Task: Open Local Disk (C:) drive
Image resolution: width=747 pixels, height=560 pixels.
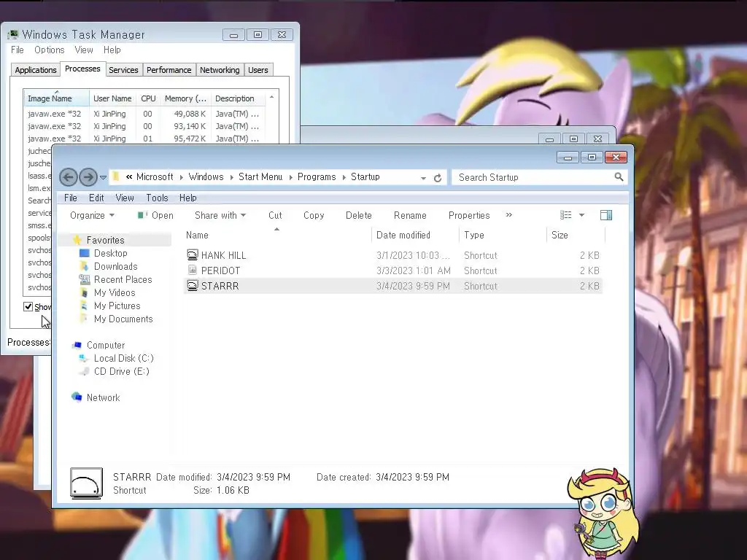Action: (123, 358)
